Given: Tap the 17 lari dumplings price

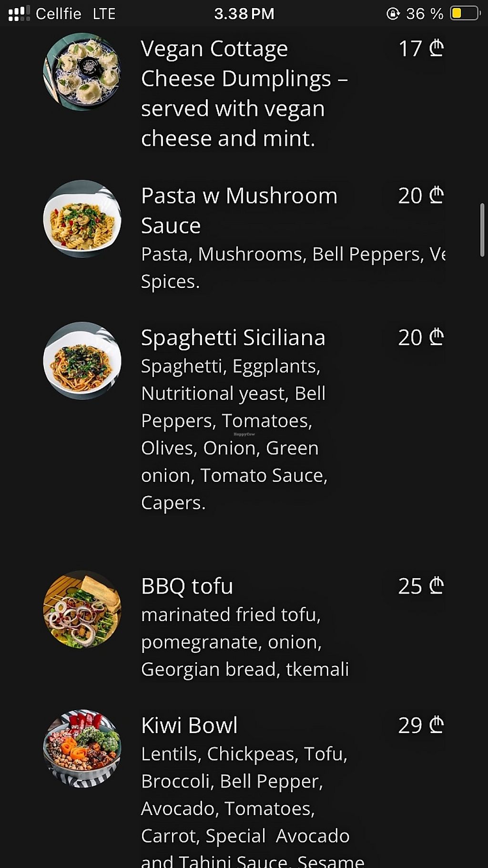Looking at the screenshot, I should pos(421,49).
